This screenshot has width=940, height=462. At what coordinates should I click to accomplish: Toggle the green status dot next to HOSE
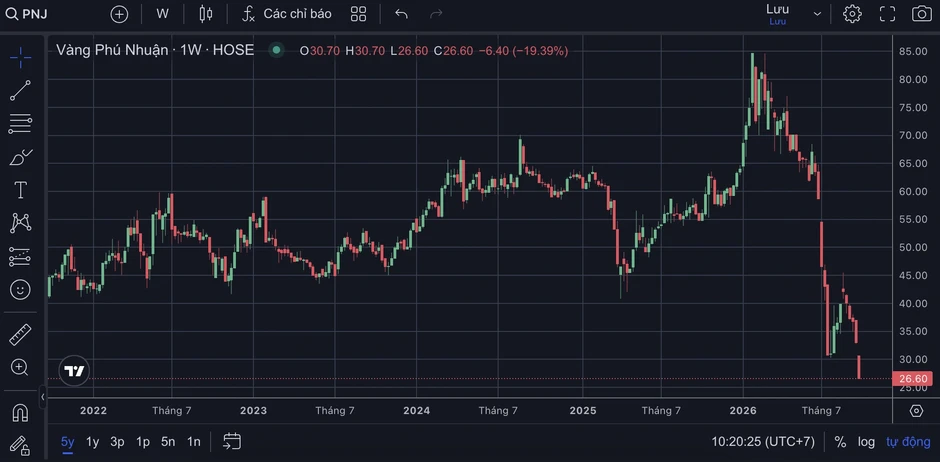276,50
